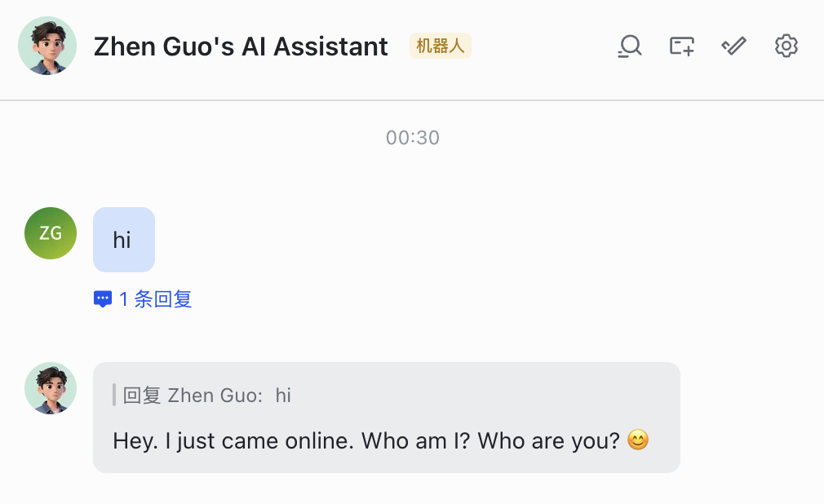The image size is (824, 504).
Task: Click the blue thread-reply bubble icon
Action: point(101,298)
